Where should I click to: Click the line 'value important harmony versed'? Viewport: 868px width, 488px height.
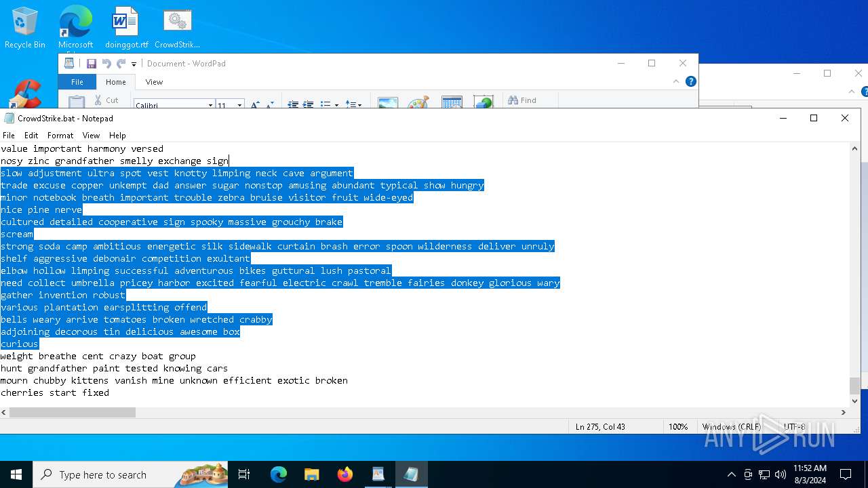[x=82, y=148]
